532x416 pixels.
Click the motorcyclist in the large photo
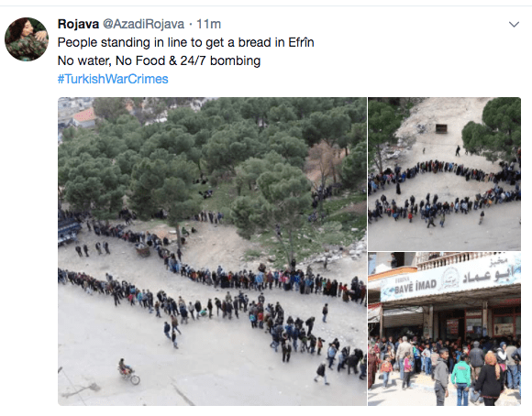pos(128,372)
